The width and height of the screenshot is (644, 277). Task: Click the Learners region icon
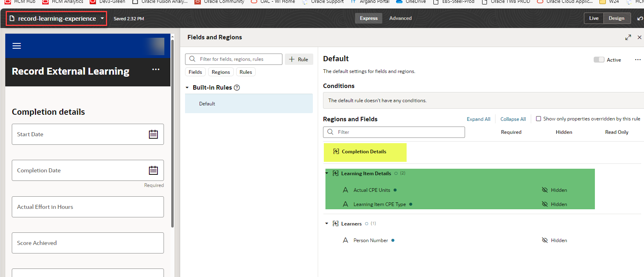(x=336, y=223)
